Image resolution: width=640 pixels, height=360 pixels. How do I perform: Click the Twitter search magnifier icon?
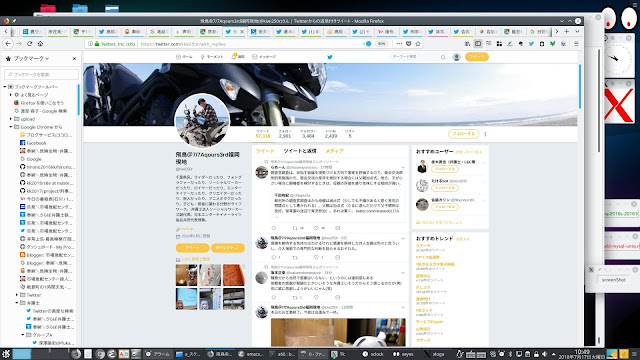pos(443,57)
